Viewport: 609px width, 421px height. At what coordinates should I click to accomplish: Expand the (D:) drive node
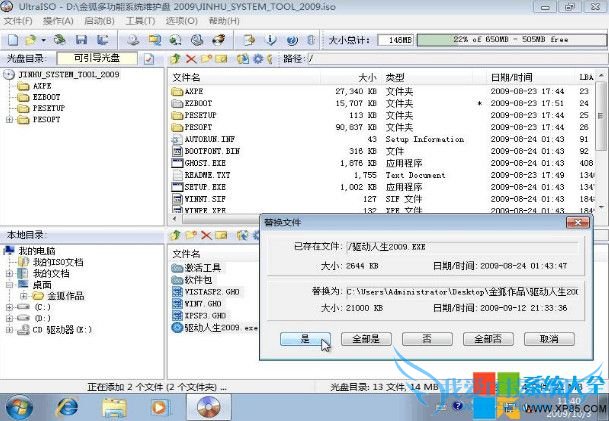[9, 318]
